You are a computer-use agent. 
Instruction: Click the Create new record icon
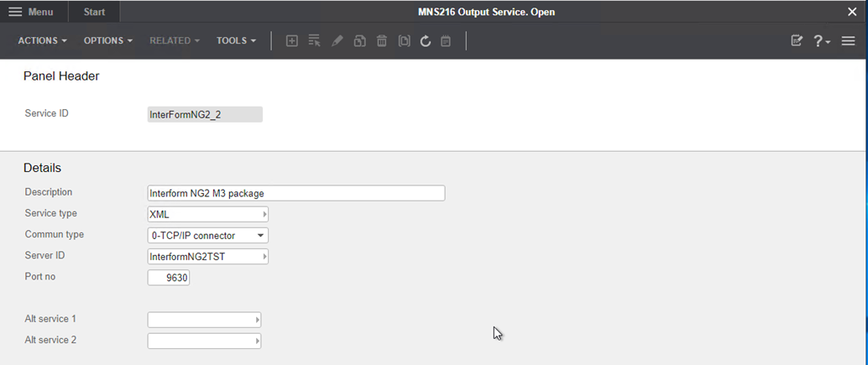click(x=292, y=40)
